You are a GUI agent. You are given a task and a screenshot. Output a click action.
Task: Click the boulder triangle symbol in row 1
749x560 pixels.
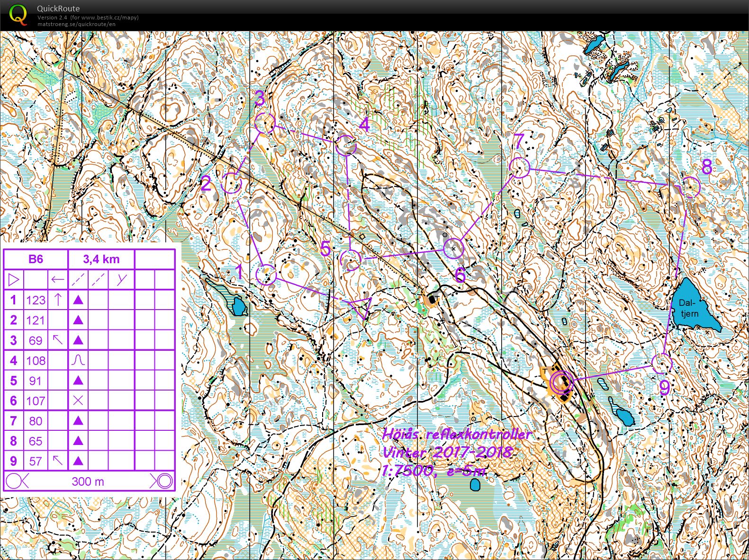tap(78, 300)
